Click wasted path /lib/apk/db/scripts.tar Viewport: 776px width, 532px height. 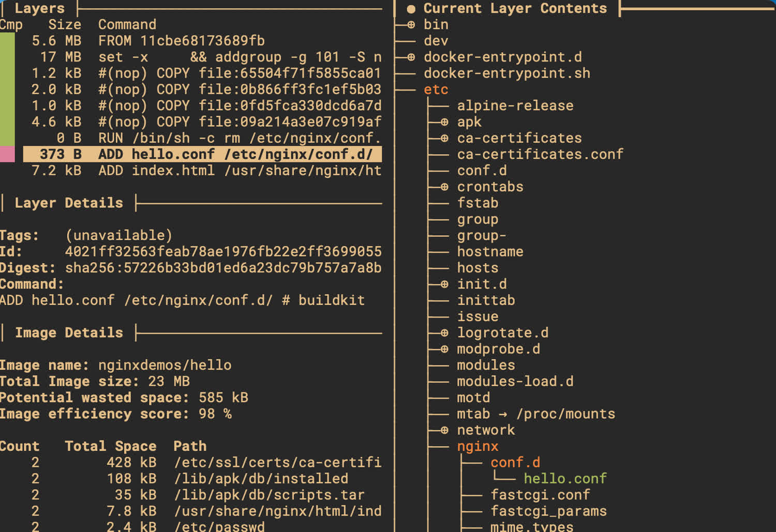click(x=270, y=495)
